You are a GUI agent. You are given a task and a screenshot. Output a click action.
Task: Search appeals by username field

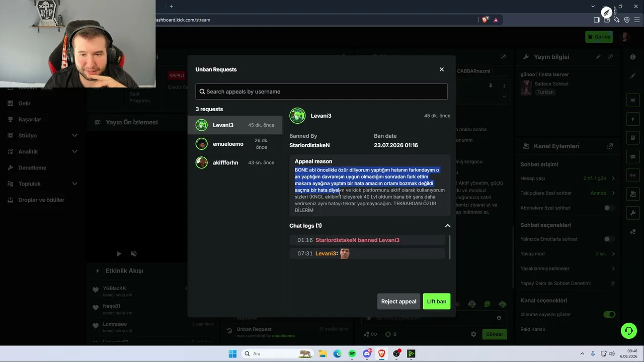[321, 92]
